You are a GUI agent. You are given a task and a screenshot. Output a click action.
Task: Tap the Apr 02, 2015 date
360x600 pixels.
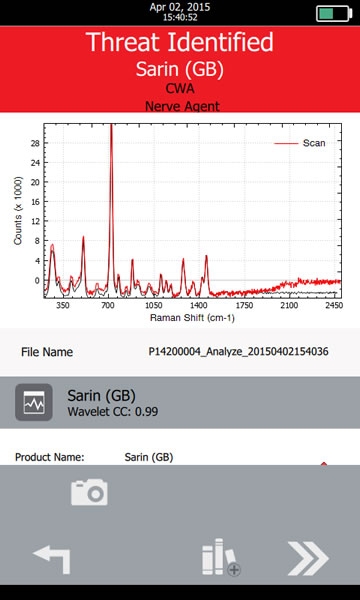[180, 7]
